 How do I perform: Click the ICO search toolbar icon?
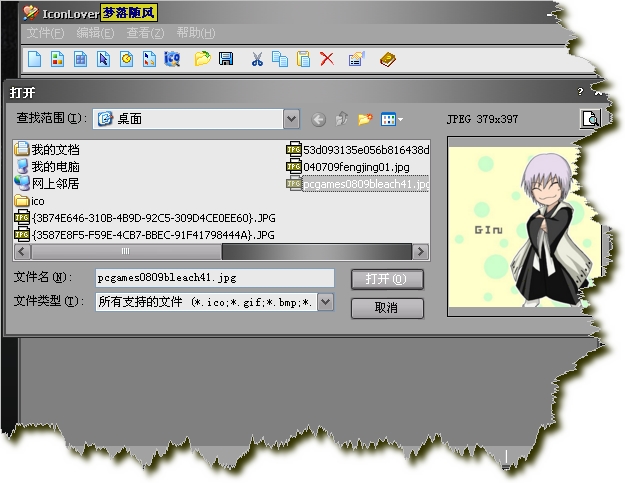(172, 59)
